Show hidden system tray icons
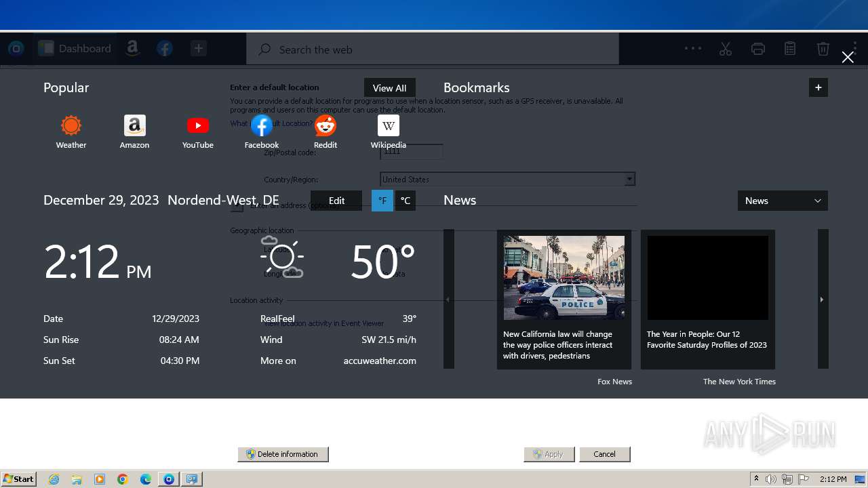This screenshot has height=488, width=868. point(756,479)
